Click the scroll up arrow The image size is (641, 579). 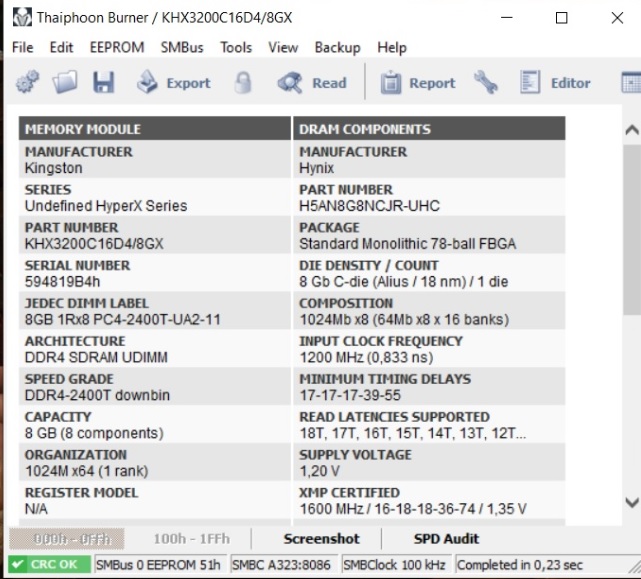click(x=632, y=130)
